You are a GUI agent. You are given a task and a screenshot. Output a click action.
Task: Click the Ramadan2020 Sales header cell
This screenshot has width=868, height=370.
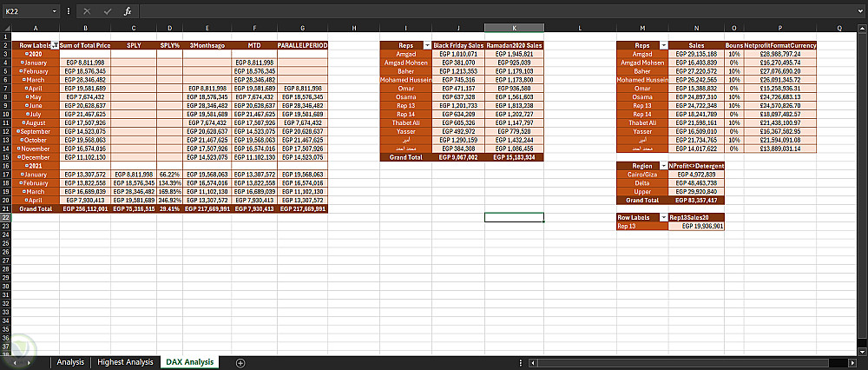pos(514,45)
